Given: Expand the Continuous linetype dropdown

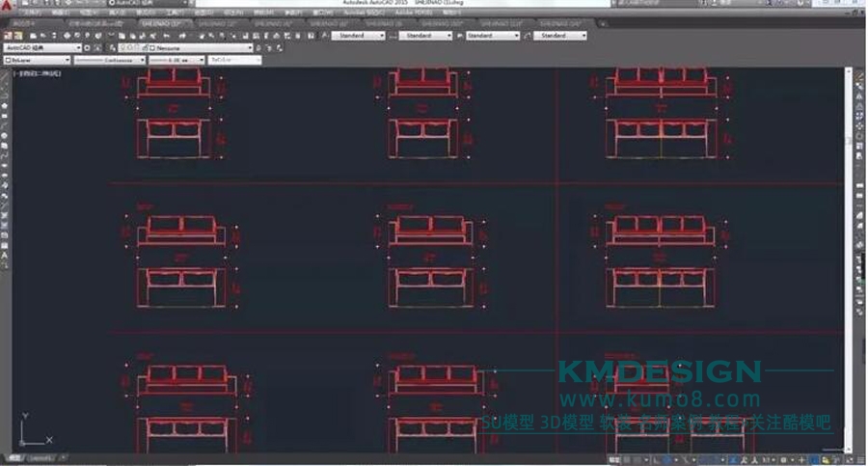Looking at the screenshot, I should pyautogui.click(x=104, y=60).
